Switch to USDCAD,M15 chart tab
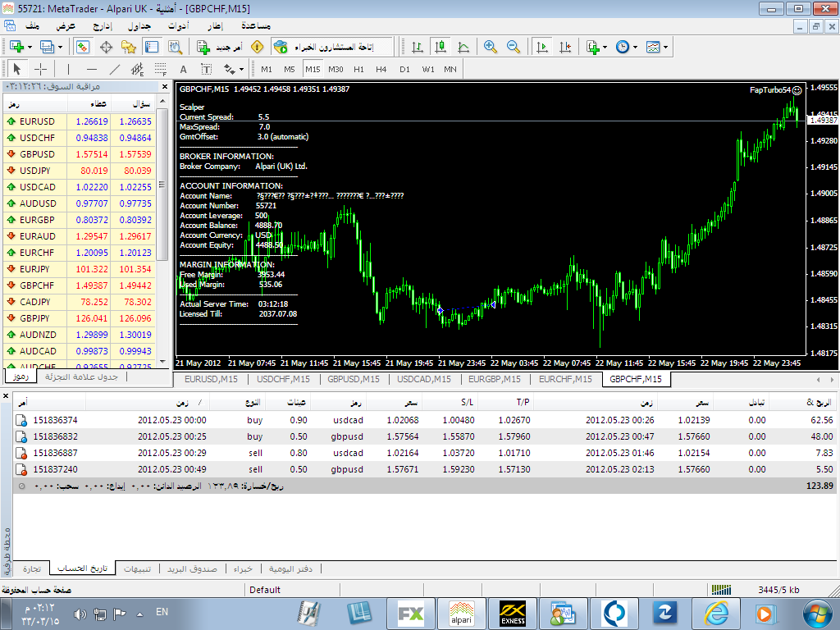The height and width of the screenshot is (630, 840). point(424,379)
